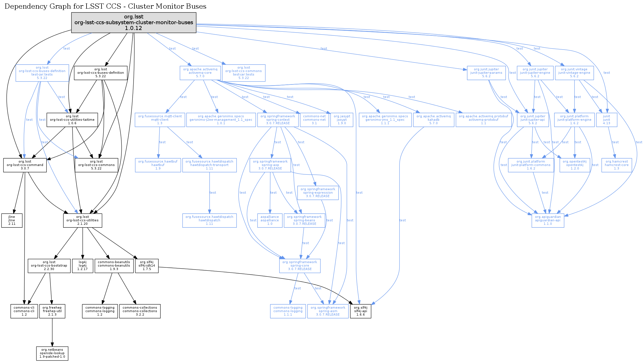Image resolution: width=644 pixels, height=362 pixels.
Task: Select the slf4j-api 1.6.6 node
Action: [361, 311]
